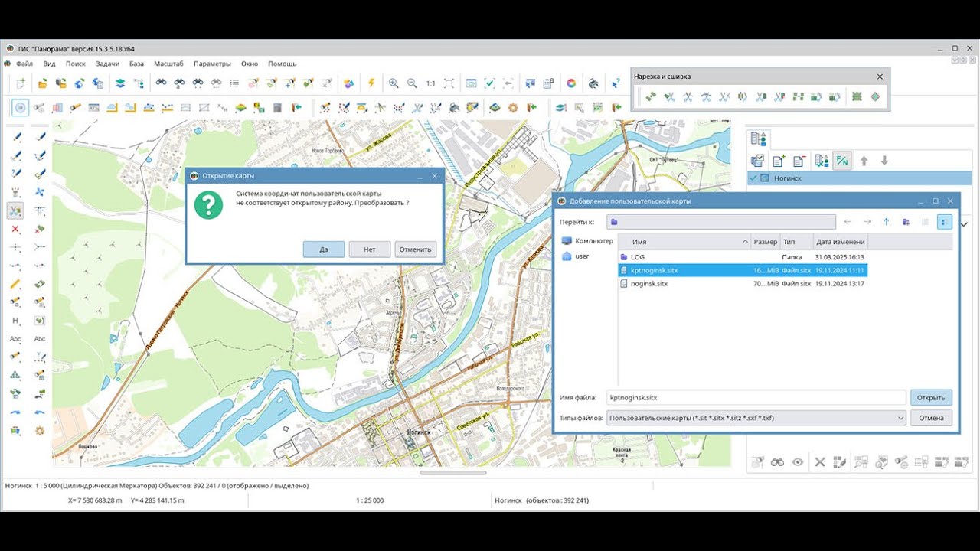Click Отменить in the Открытие карты dialog
The image size is (980, 551).
(416, 249)
